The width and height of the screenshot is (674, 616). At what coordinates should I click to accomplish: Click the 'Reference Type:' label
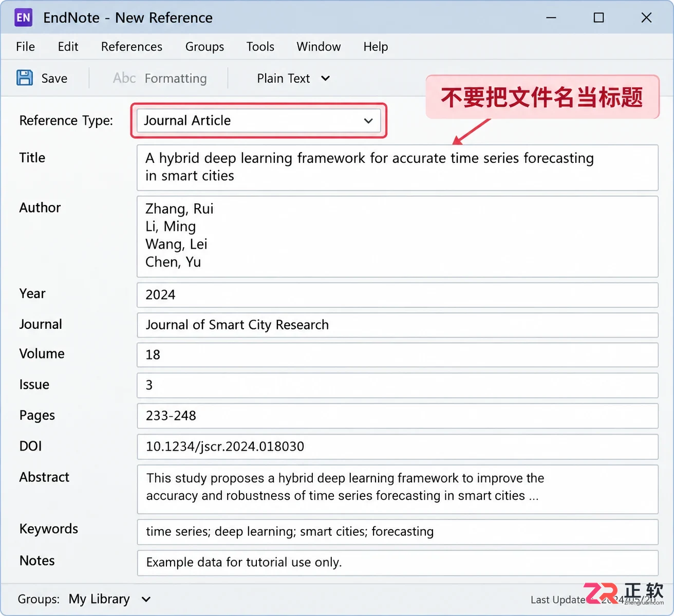point(66,121)
